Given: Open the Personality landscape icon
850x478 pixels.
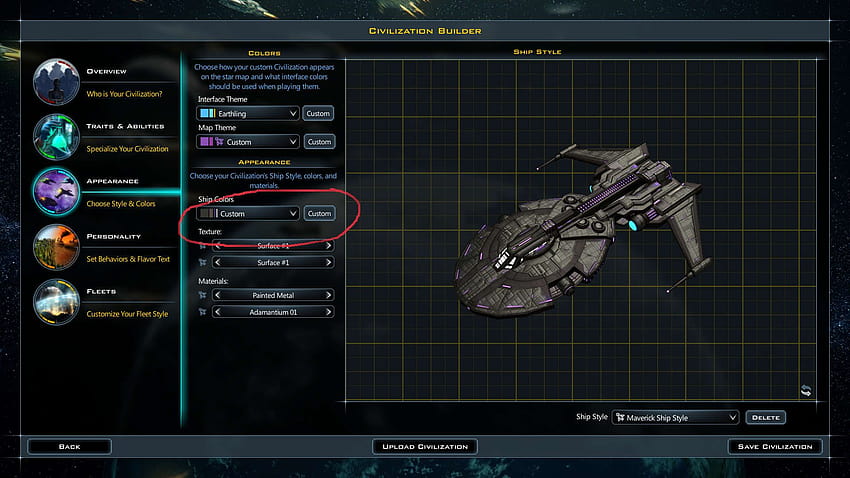Looking at the screenshot, I should tap(56, 247).
